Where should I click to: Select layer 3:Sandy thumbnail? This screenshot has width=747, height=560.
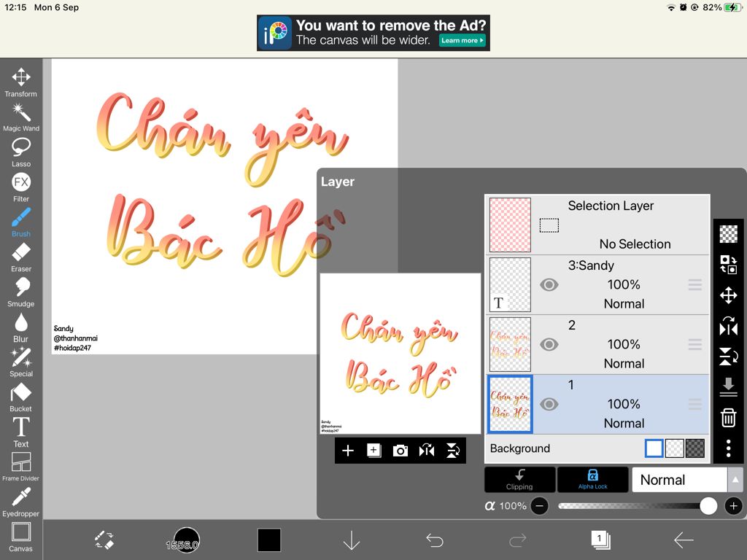point(510,285)
